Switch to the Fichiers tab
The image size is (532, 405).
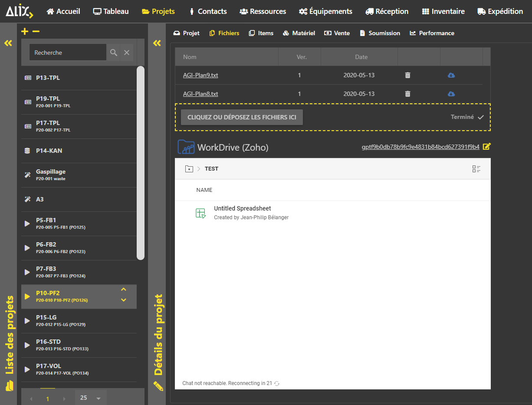tap(224, 33)
